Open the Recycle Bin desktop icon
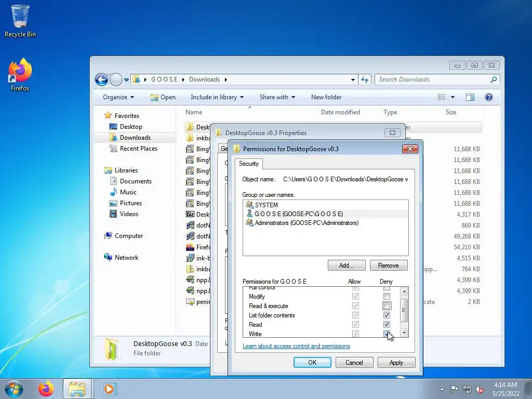 point(20,21)
